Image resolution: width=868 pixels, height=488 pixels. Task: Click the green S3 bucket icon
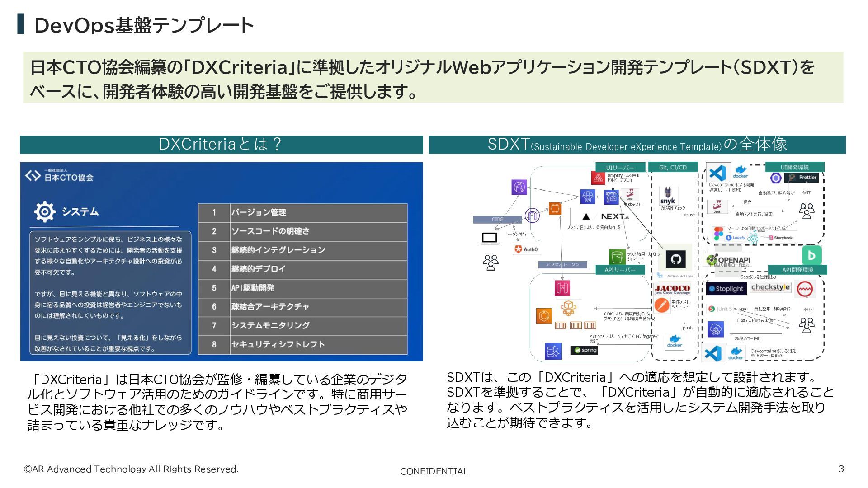[x=616, y=257]
